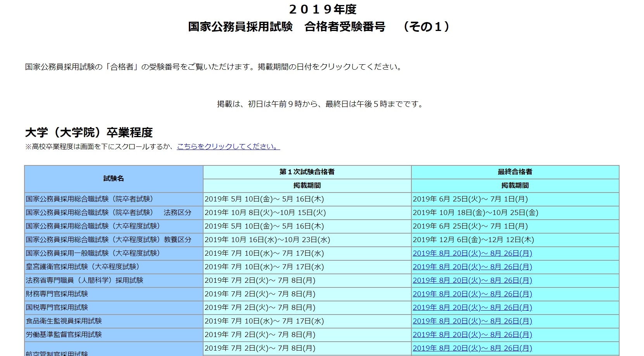Click 掲載期間 subheader under 最終合格者

click(x=515, y=186)
